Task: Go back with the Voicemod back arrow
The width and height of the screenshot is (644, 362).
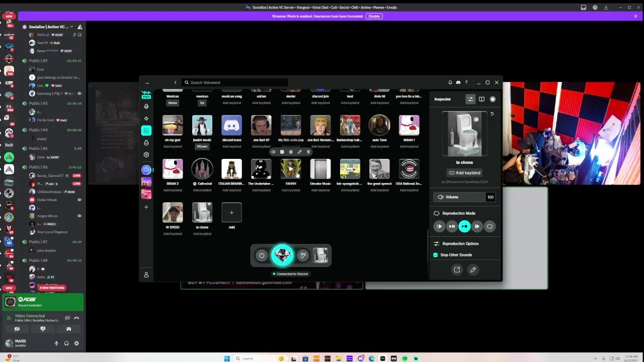Action: pyautogui.click(x=175, y=82)
